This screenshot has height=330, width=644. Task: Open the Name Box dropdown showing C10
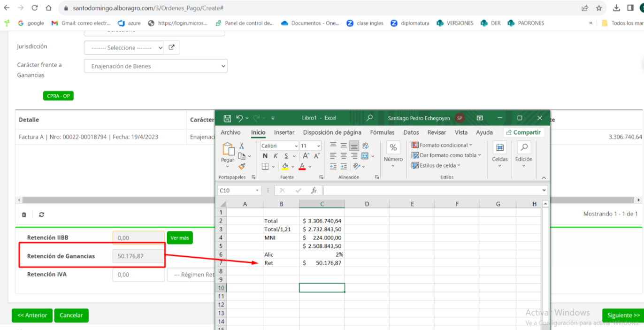pos(257,191)
